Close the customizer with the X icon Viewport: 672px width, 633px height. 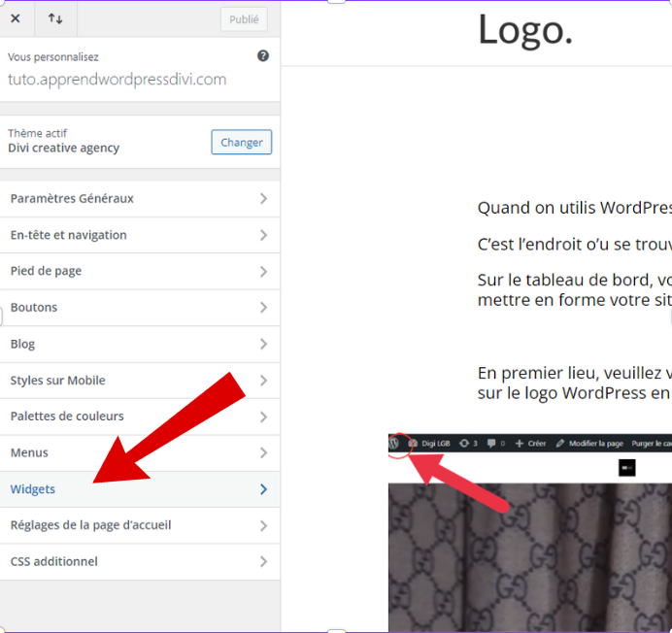tap(16, 18)
